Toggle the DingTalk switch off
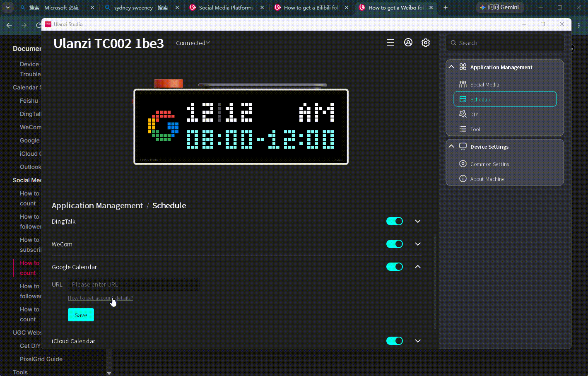This screenshot has height=376, width=588. click(395, 221)
